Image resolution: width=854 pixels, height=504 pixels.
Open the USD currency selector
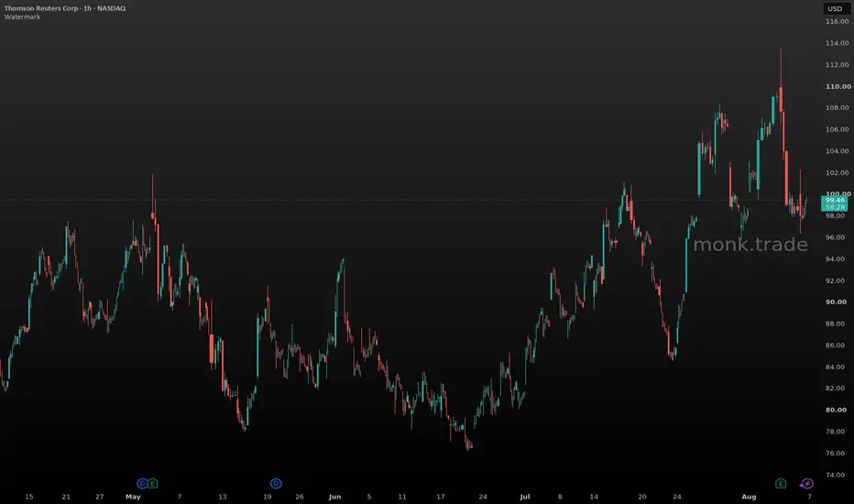(x=835, y=8)
